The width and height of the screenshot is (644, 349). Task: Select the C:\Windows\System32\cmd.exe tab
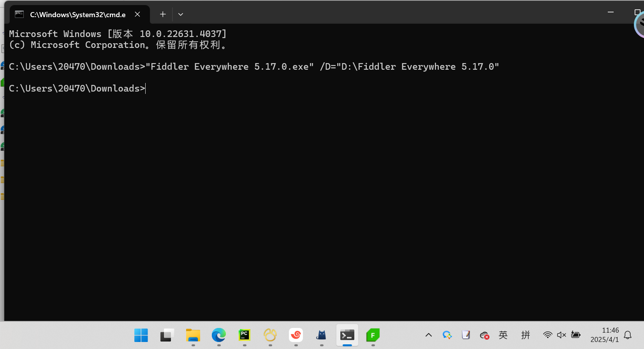click(79, 14)
